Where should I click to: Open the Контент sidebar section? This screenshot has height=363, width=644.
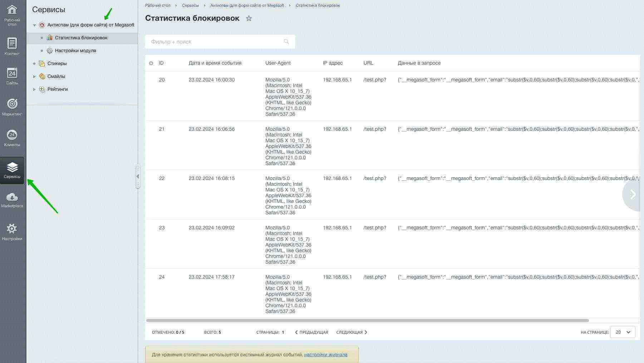point(12,46)
